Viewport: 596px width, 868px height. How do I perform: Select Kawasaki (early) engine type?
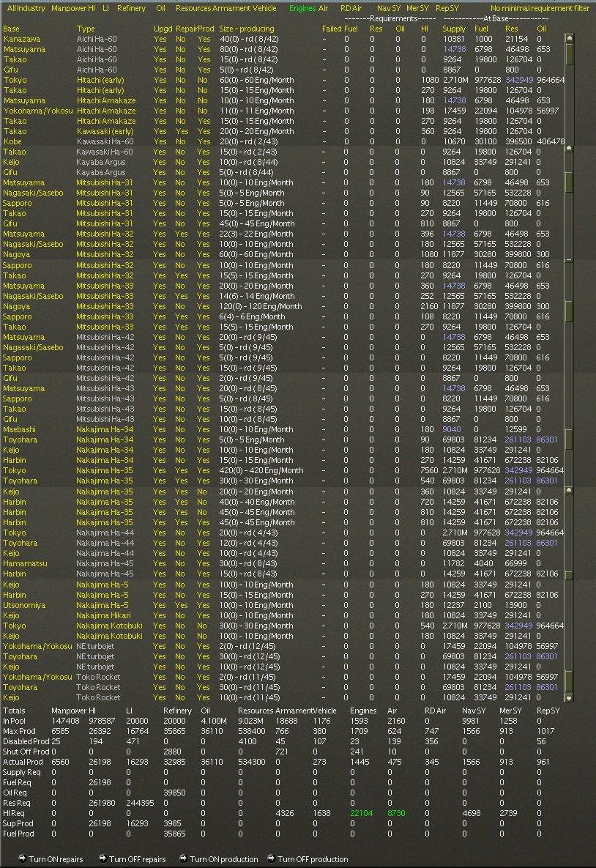(105, 131)
